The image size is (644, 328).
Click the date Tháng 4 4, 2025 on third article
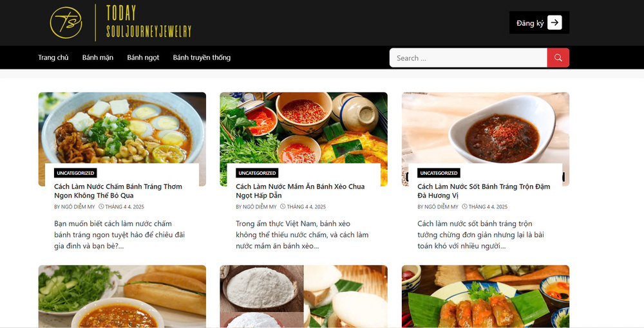tap(488, 206)
